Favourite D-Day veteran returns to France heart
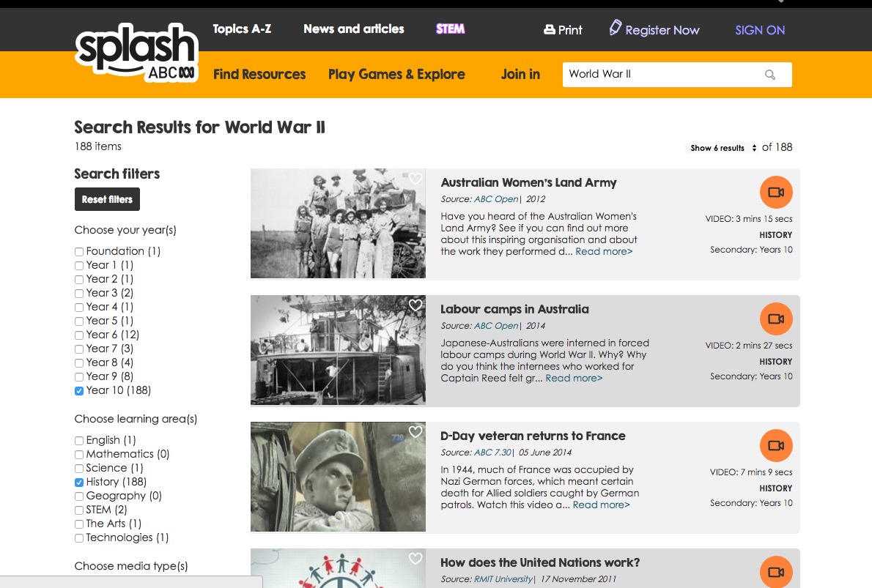This screenshot has width=872, height=588. pos(415,432)
